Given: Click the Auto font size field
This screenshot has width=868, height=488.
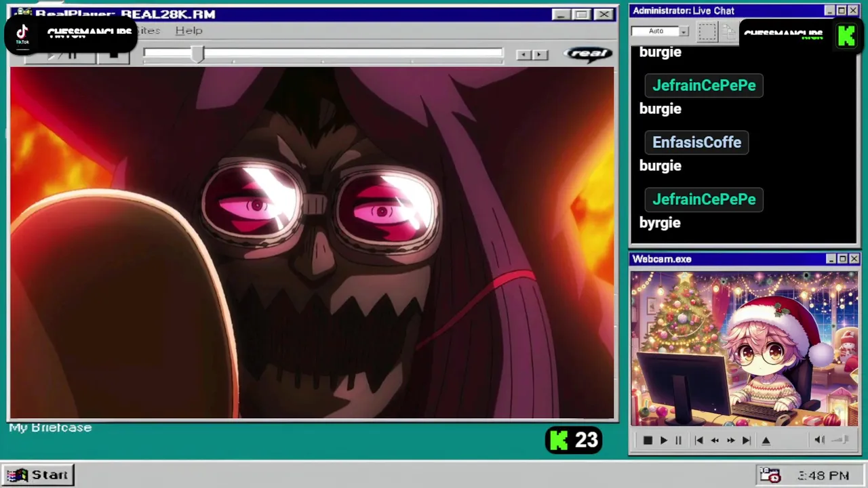Looking at the screenshot, I should (655, 31).
